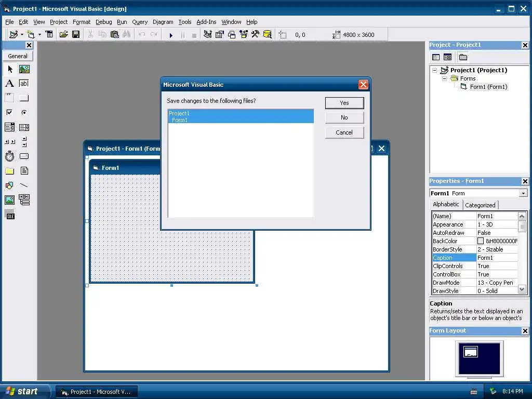This screenshot has height=399, width=532.
Task: Click the General tab in the toolbox
Action: click(18, 56)
